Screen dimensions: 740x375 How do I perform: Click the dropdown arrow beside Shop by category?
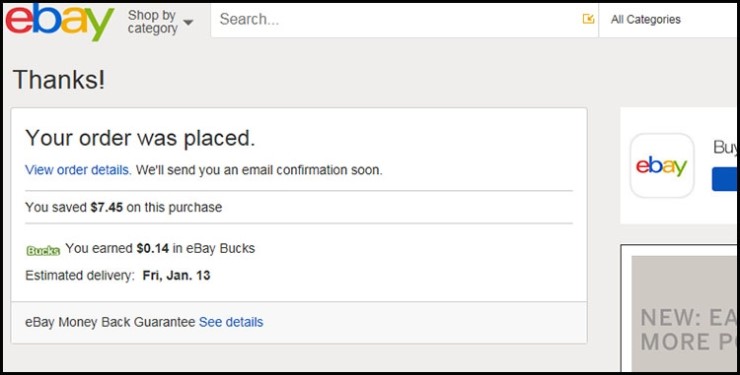[x=188, y=22]
